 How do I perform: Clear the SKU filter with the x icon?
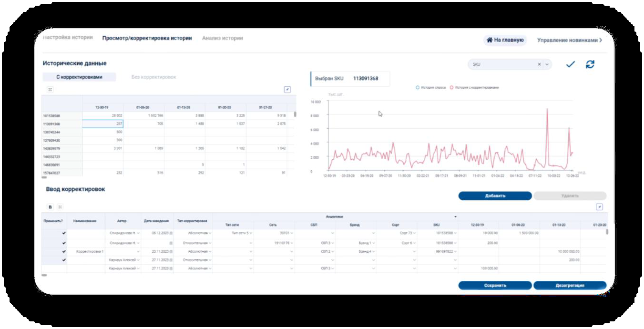pos(539,64)
